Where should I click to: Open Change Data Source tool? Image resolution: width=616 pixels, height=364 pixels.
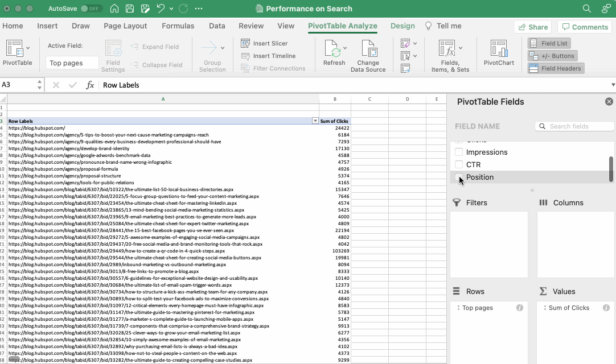click(x=368, y=50)
